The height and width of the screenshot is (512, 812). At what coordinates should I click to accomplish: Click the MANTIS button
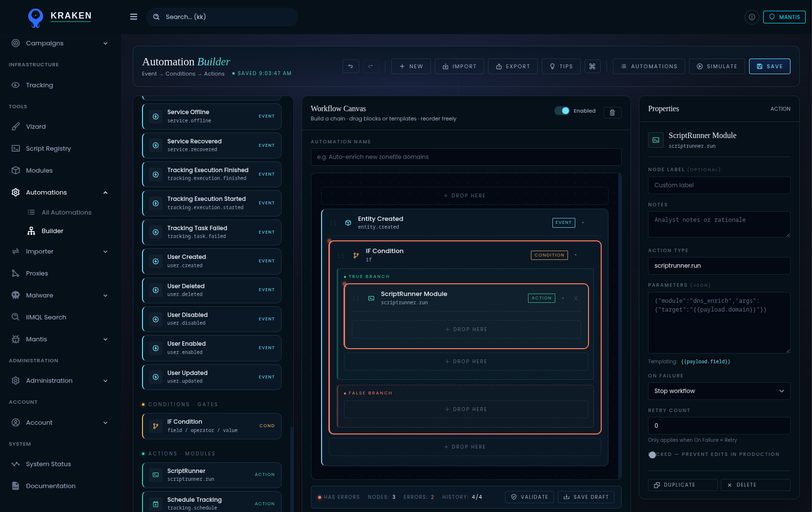[784, 17]
